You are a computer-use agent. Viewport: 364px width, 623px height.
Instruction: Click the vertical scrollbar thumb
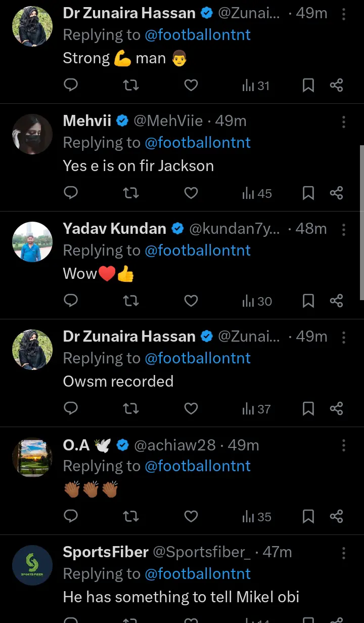[361, 223]
